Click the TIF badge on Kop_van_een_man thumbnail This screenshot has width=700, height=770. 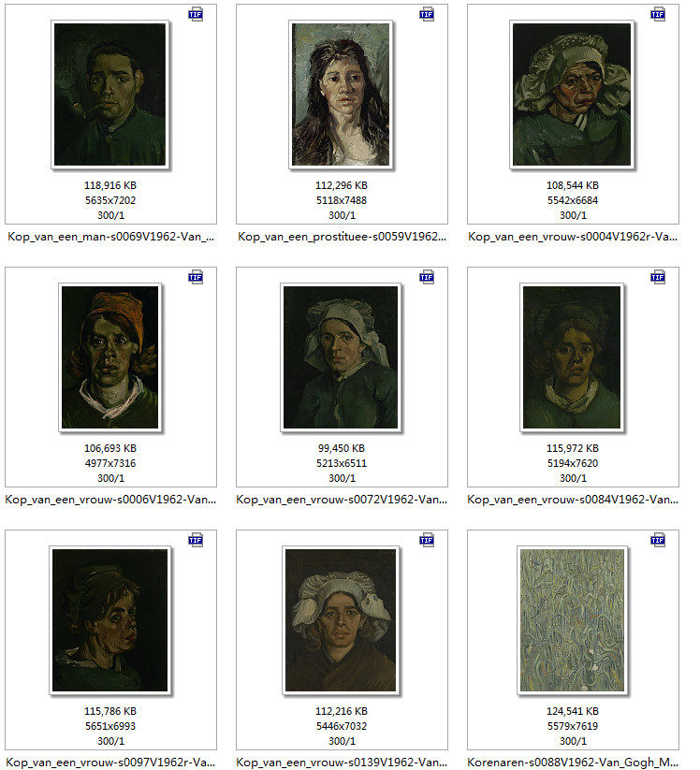tap(196, 14)
